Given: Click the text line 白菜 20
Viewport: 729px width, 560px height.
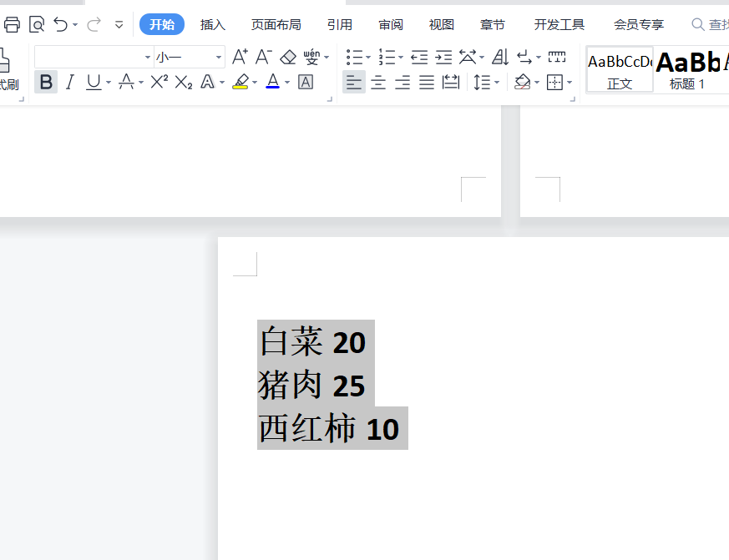Looking at the screenshot, I should [x=312, y=341].
